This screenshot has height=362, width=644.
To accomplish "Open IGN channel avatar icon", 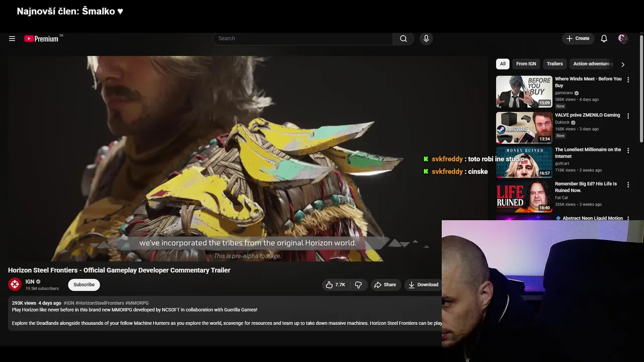I will [15, 285].
